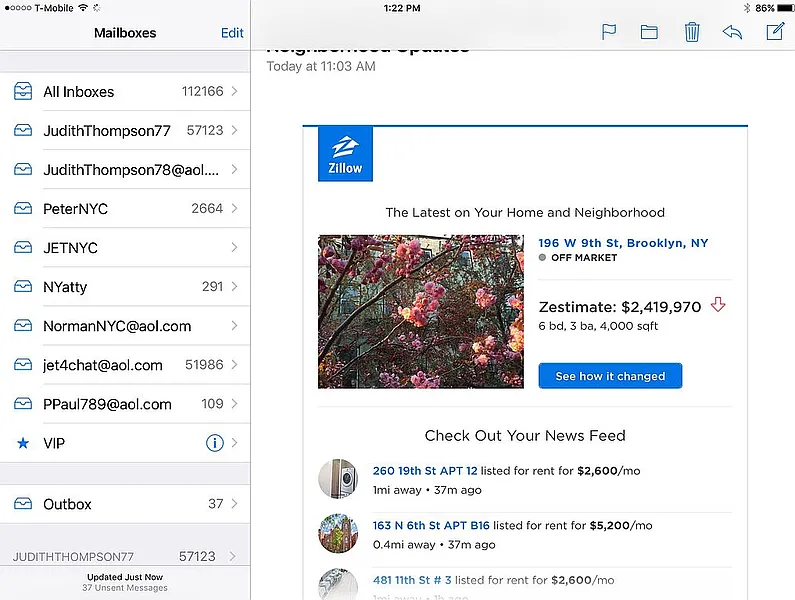Open the 196 W 9th St link
Image resolution: width=795 pixels, height=600 pixels.
[x=622, y=243]
